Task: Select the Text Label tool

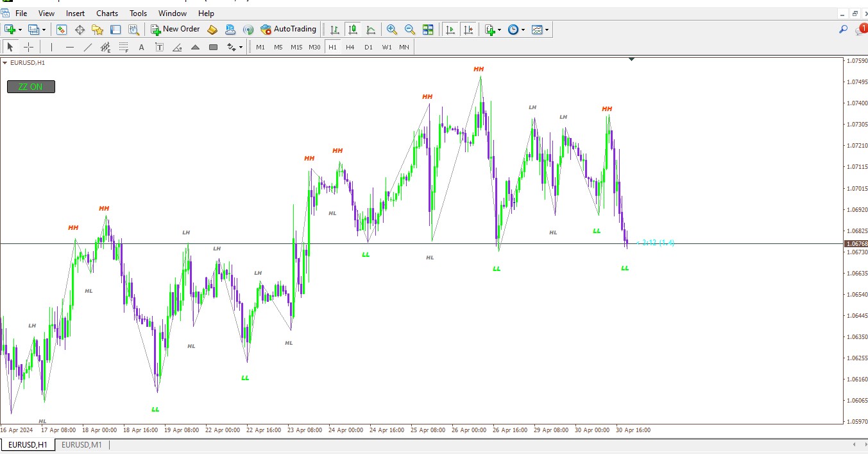Action: [160, 47]
